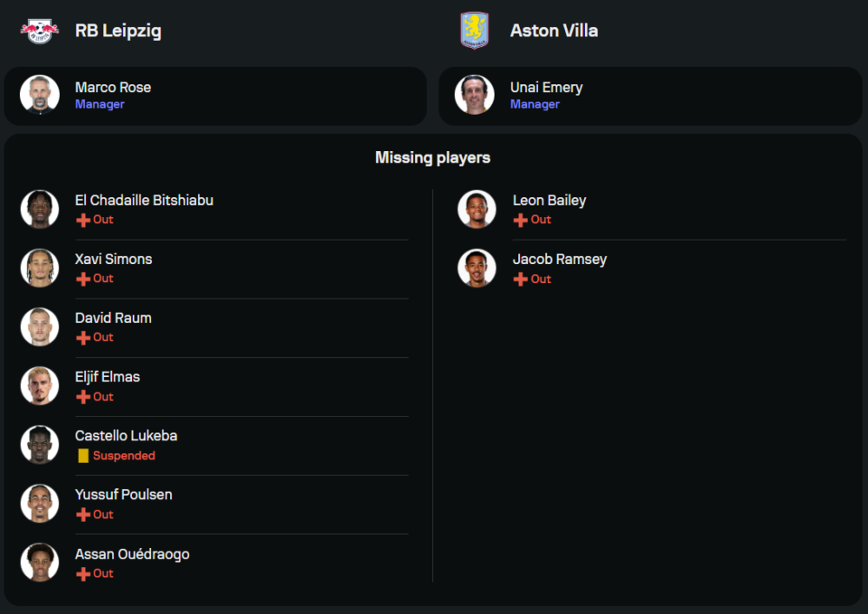Click the RB Leipzig club crest

tap(40, 31)
